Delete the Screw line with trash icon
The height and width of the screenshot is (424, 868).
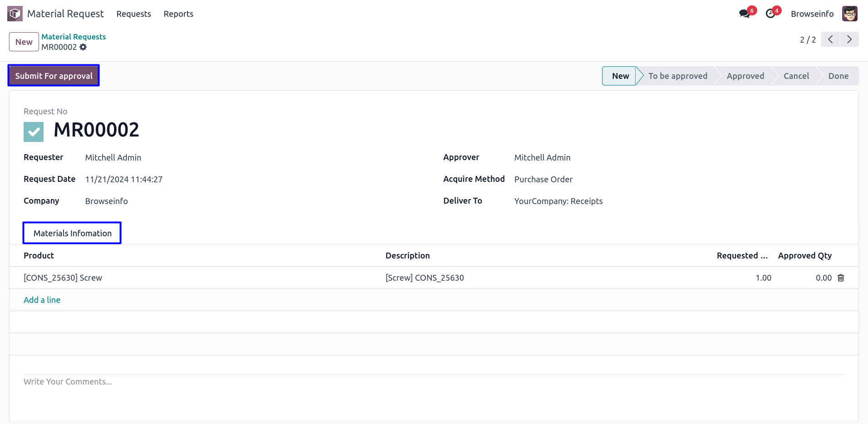point(841,278)
